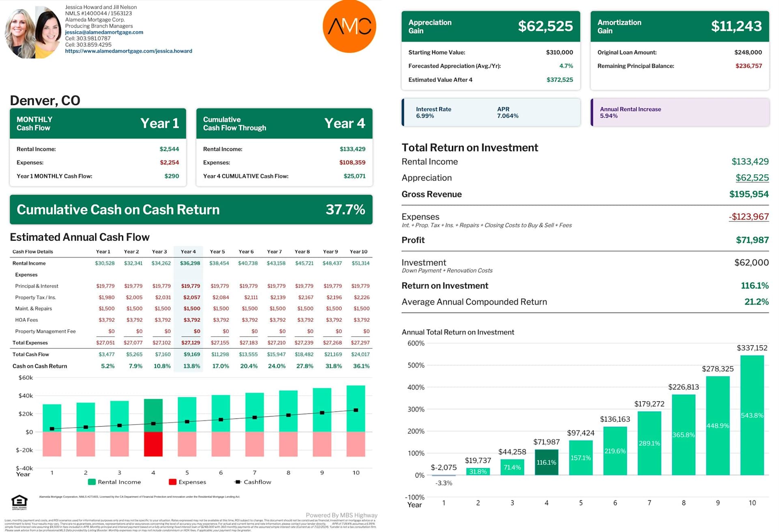The width and height of the screenshot is (779, 532).
Task: Click the Interest Rate and APR box
Action: coord(491,112)
